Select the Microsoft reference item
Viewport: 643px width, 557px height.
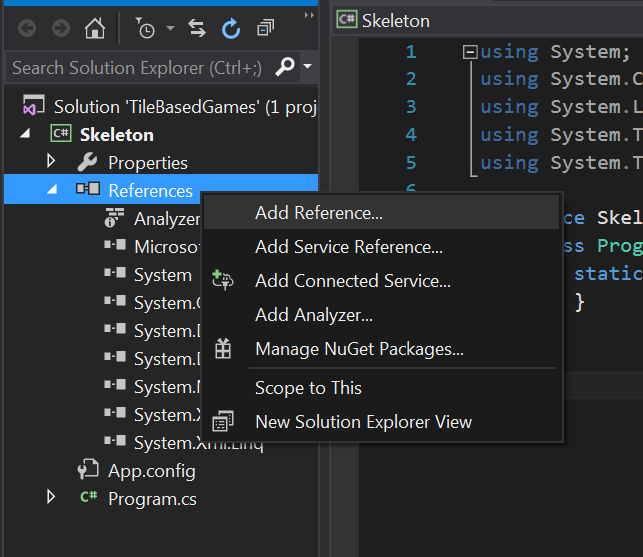(x=167, y=247)
